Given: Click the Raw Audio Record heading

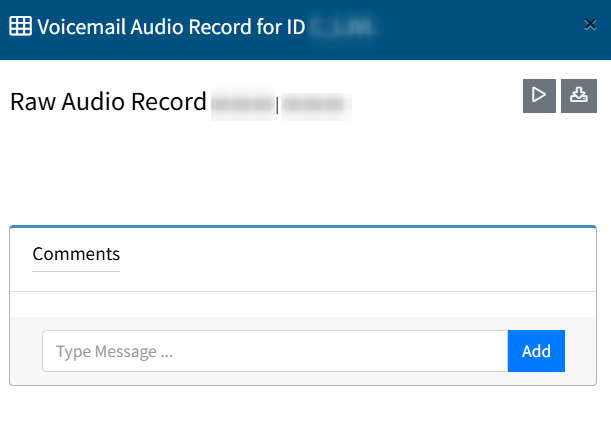Looking at the screenshot, I should (108, 102).
